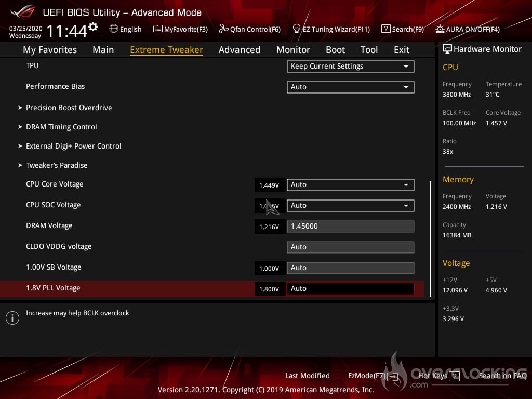The image size is (532, 399).
Task: Go to the Monitor tab
Action: pyautogui.click(x=293, y=50)
